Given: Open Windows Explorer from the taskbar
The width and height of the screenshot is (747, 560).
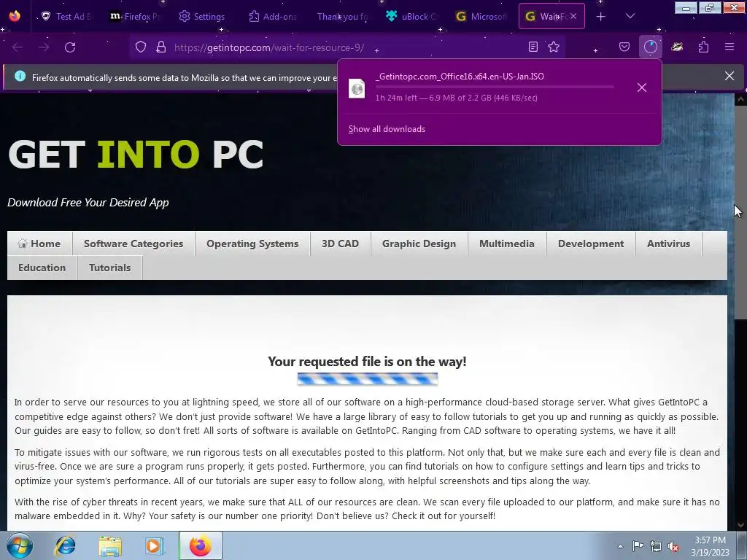Looking at the screenshot, I should (110, 545).
